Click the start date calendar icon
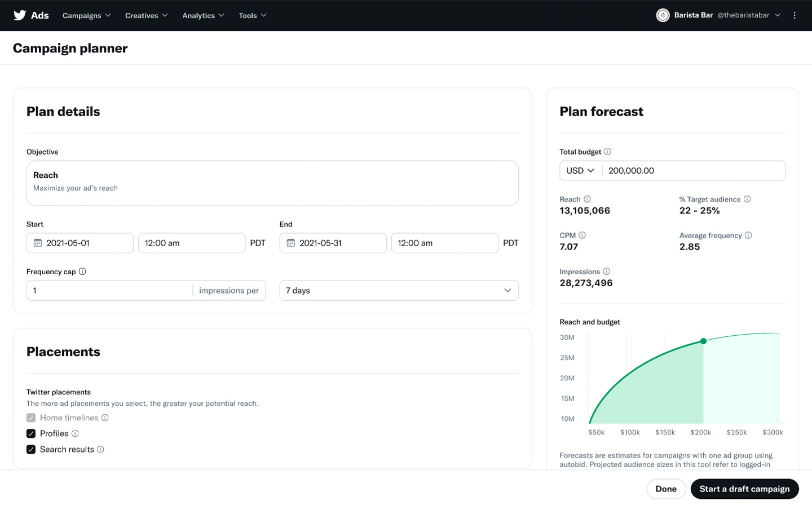 38,243
